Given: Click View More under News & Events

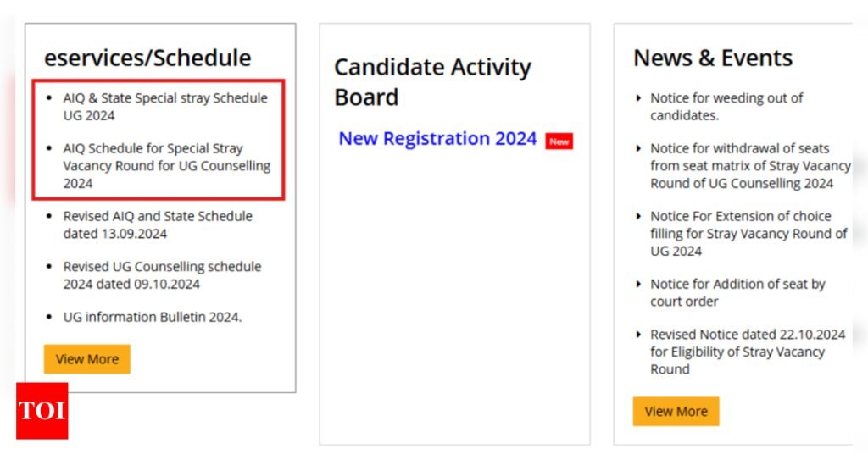Looking at the screenshot, I should click(x=676, y=411).
